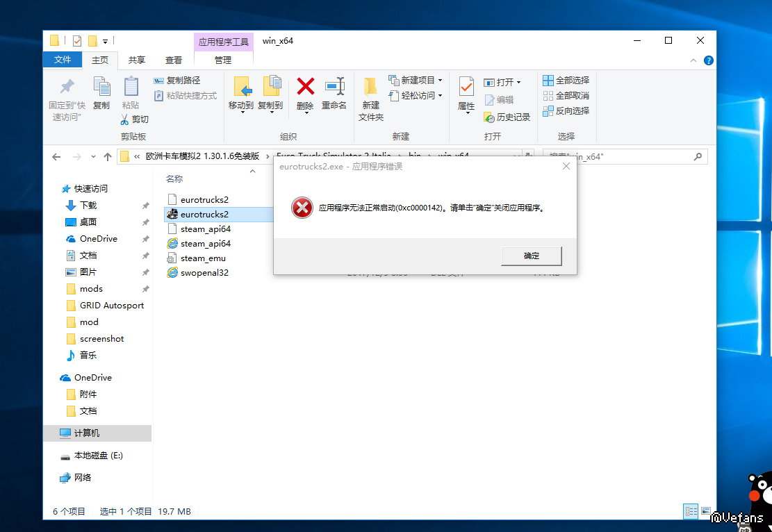Click the up-one-level arrow
The width and height of the screenshot is (772, 532).
(x=107, y=157)
